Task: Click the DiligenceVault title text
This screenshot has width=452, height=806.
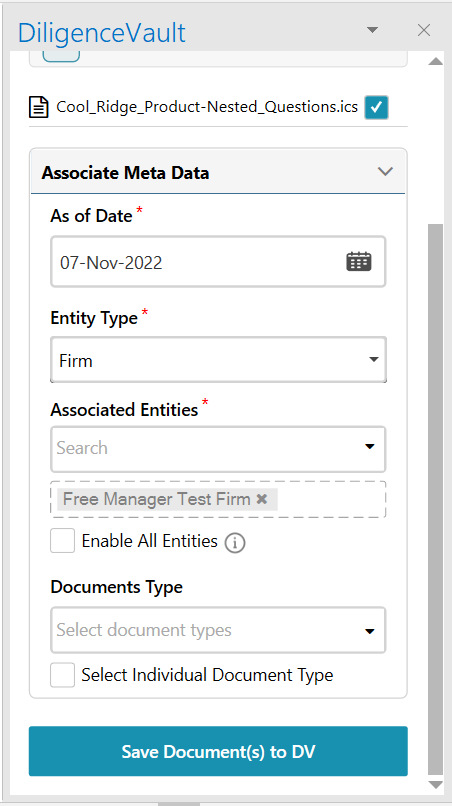Action: point(101,33)
